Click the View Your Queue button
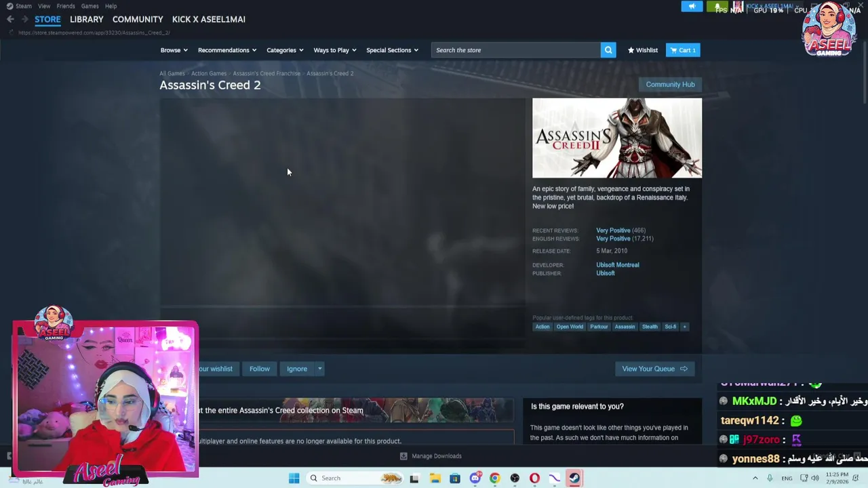Viewport: 868px width, 488px height. coord(654,369)
